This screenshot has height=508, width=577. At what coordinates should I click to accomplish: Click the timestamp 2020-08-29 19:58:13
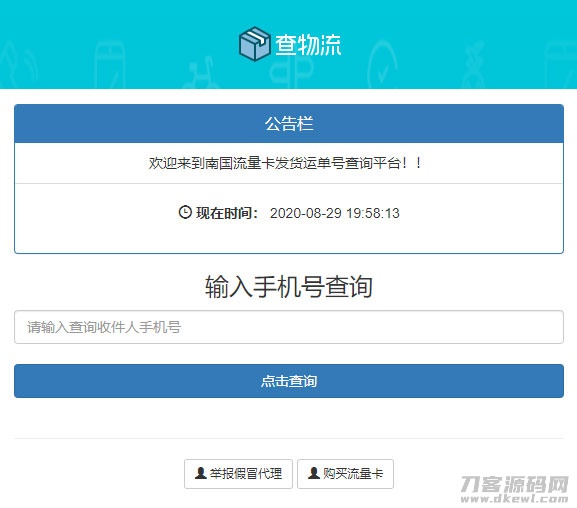pos(334,213)
